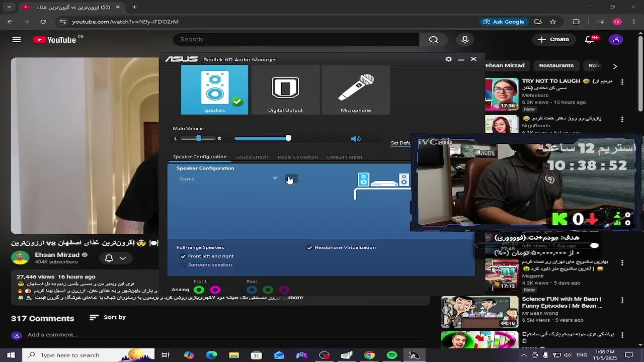Mute main volume speaker icon
This screenshot has height=362, width=644.
click(356, 139)
